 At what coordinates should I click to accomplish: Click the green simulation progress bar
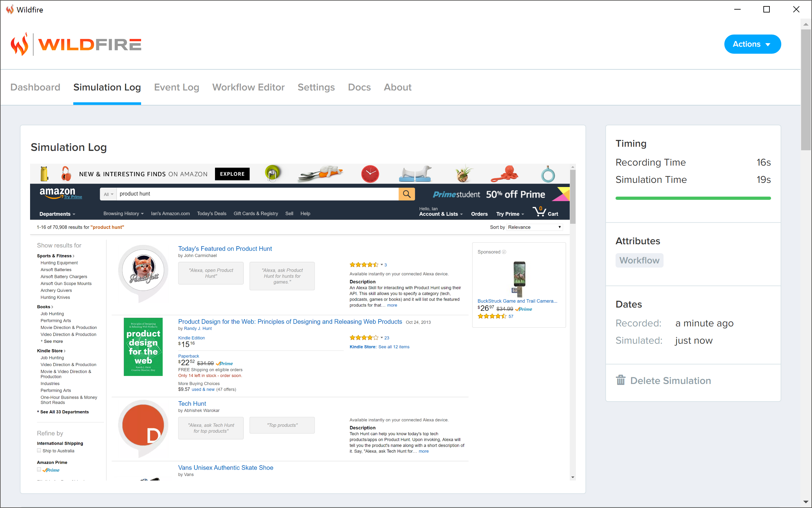click(693, 198)
